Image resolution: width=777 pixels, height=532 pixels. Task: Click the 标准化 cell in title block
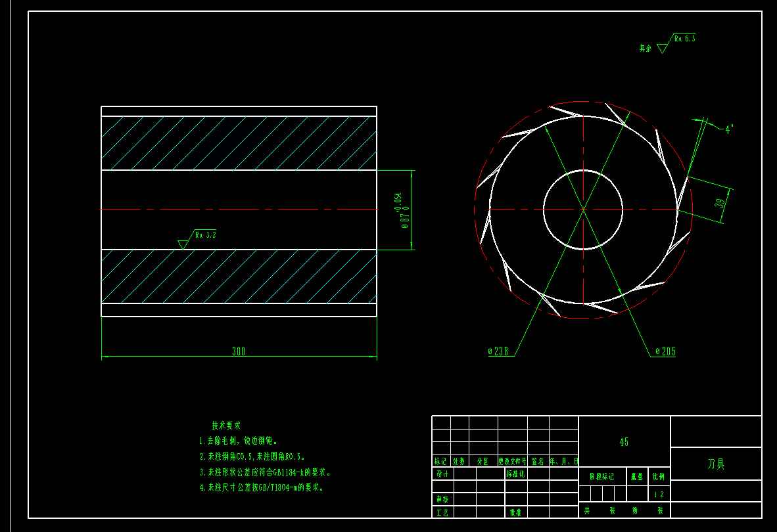(515, 474)
